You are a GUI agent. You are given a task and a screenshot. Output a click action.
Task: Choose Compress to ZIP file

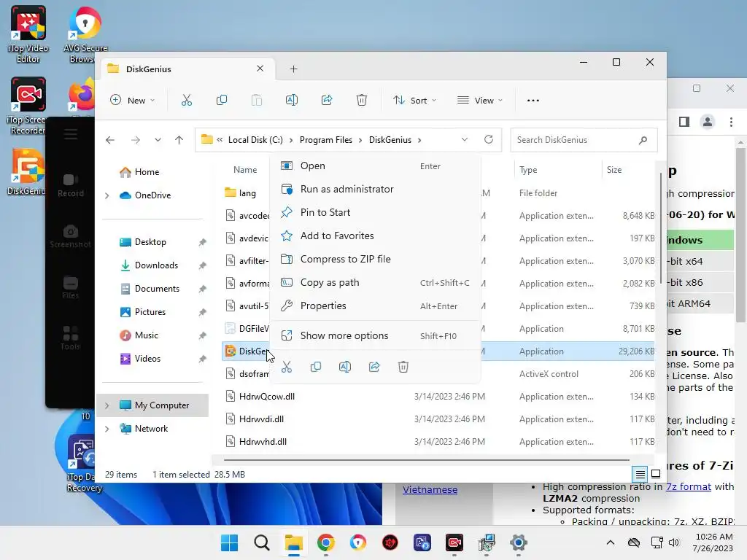click(376, 259)
